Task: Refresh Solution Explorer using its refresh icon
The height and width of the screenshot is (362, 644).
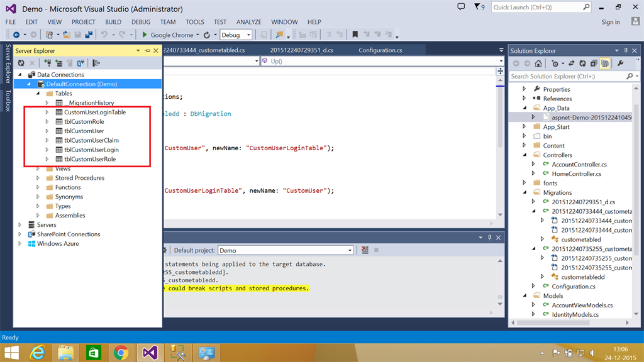Action: pyautogui.click(x=582, y=63)
